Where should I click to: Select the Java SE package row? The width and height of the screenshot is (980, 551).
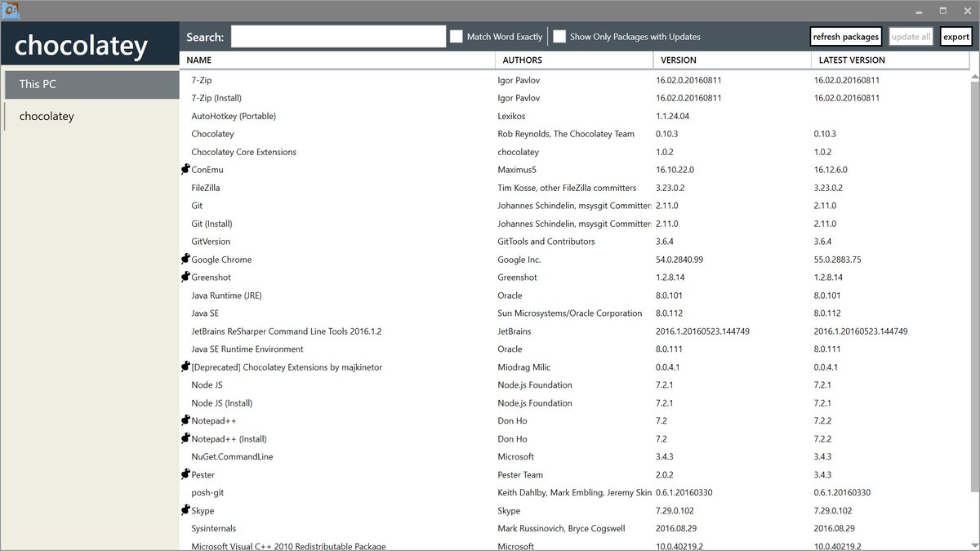[574, 313]
